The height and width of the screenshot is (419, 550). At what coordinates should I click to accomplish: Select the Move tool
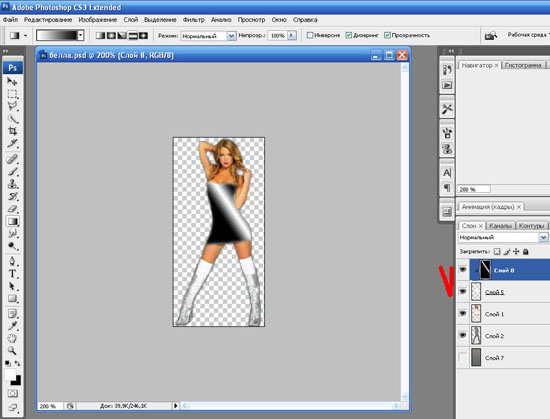click(12, 82)
